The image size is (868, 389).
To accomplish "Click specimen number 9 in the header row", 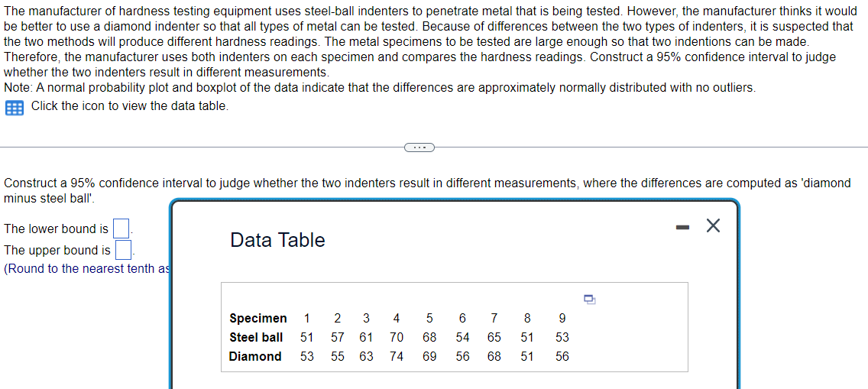I will click(x=562, y=318).
